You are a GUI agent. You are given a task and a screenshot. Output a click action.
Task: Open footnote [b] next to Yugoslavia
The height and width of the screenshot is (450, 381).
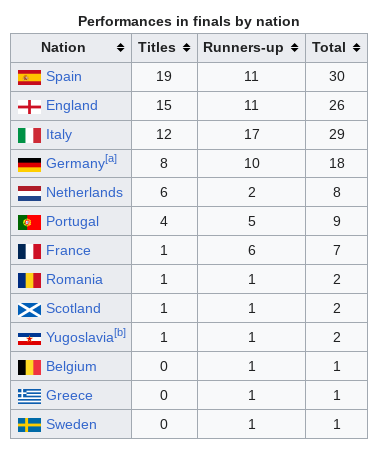click(x=120, y=333)
